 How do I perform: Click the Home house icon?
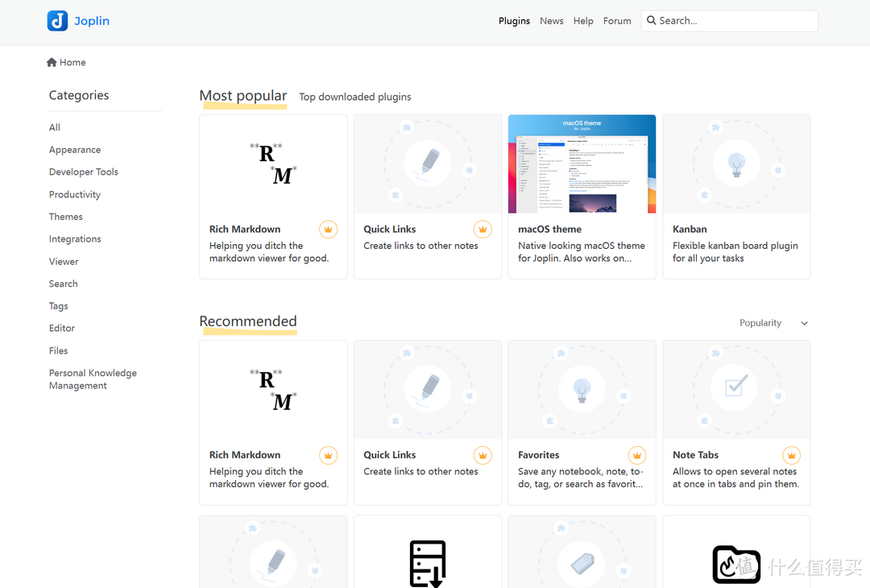click(x=52, y=62)
